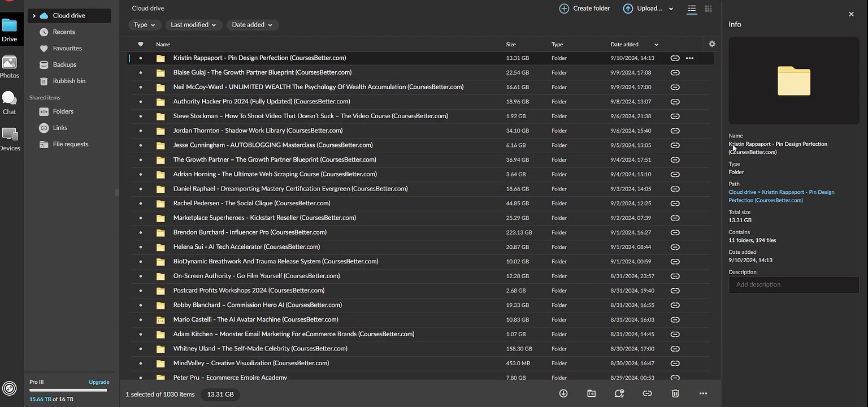Switch to list view
Viewport: 868px width, 407px height.
tap(692, 8)
